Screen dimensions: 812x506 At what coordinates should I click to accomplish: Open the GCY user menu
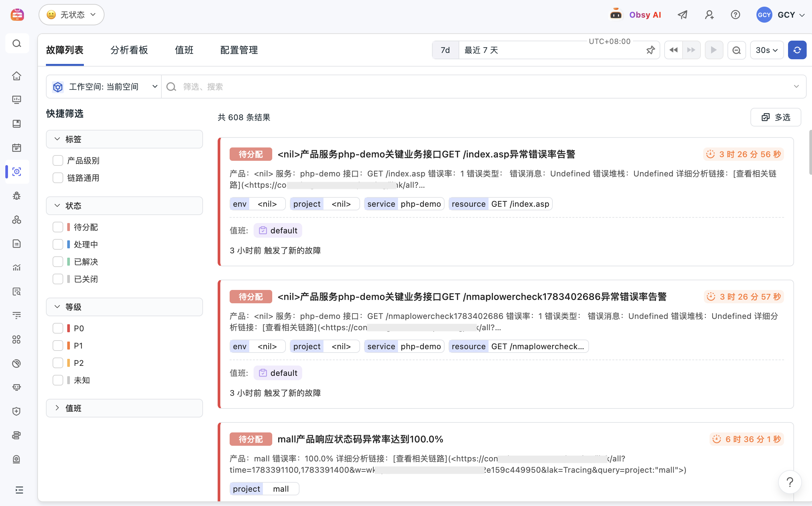(x=780, y=15)
